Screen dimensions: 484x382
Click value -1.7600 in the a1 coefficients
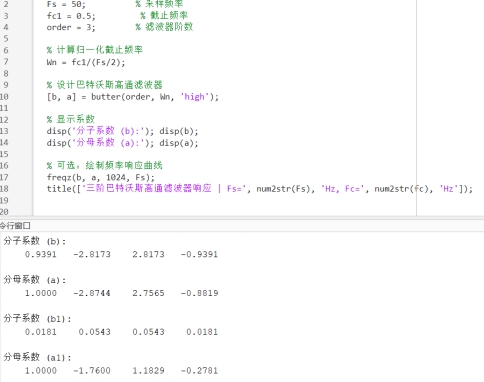pyautogui.click(x=92, y=370)
